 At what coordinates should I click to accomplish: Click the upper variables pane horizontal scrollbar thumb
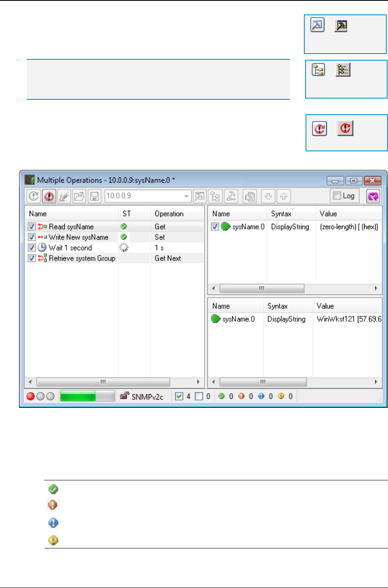coord(262,288)
